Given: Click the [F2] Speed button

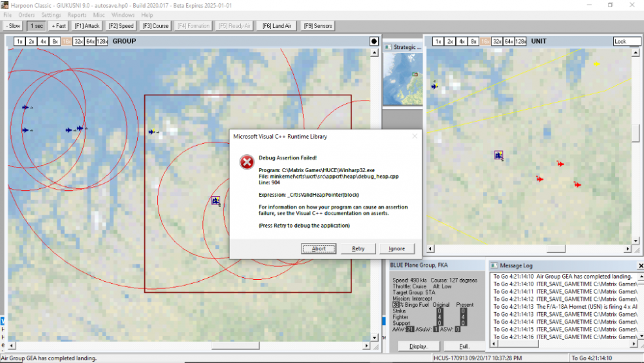Looking at the screenshot, I should pyautogui.click(x=121, y=26).
